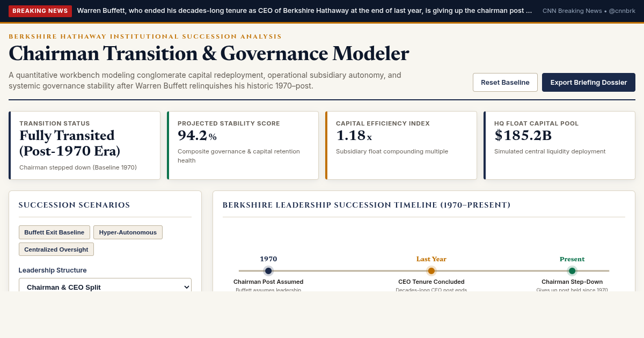Click the Reset Baseline button
This screenshot has width=644, height=338.
click(505, 82)
